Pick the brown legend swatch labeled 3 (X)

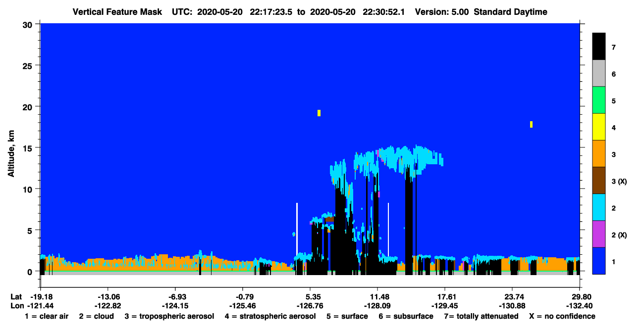[599, 181]
